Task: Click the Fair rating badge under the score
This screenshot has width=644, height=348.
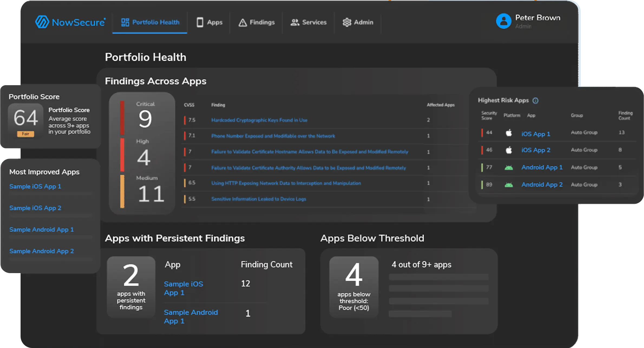Action: [x=25, y=134]
